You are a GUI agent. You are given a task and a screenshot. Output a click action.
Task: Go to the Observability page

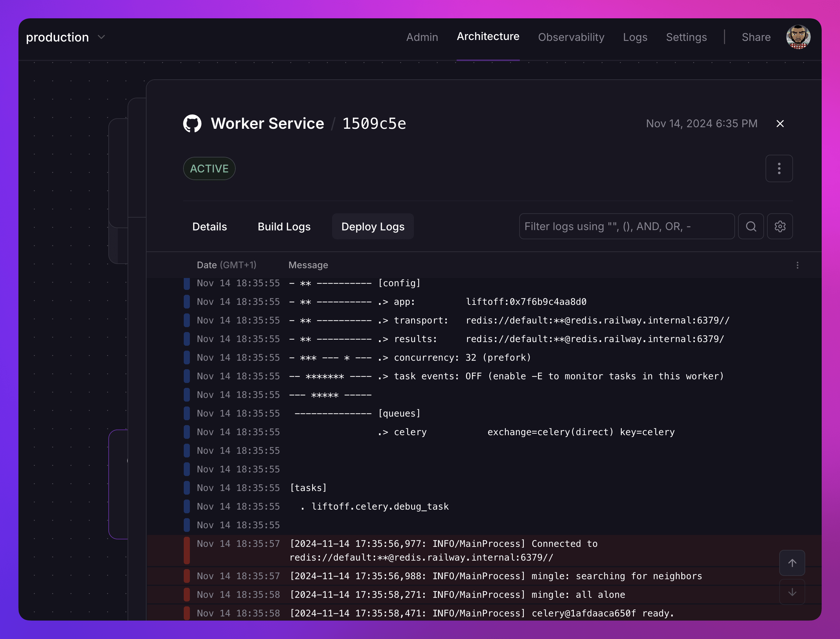tap(571, 37)
